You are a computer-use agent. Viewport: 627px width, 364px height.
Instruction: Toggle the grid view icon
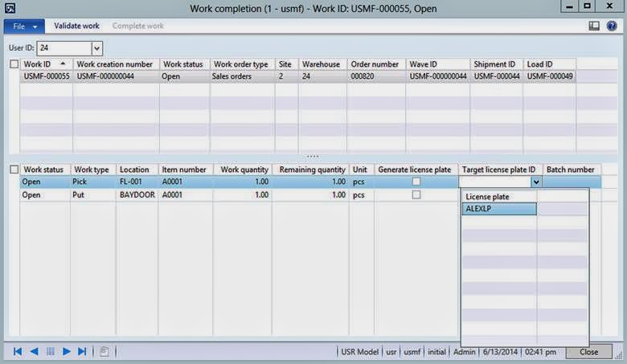51,352
